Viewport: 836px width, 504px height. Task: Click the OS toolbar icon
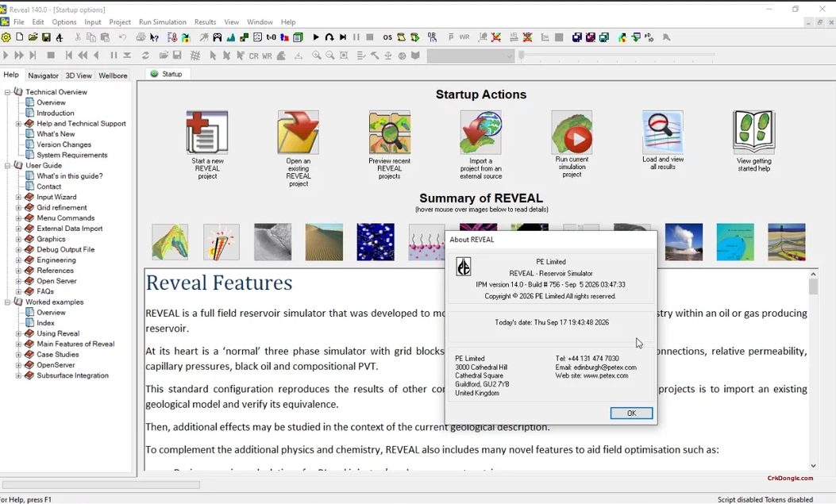tap(387, 37)
